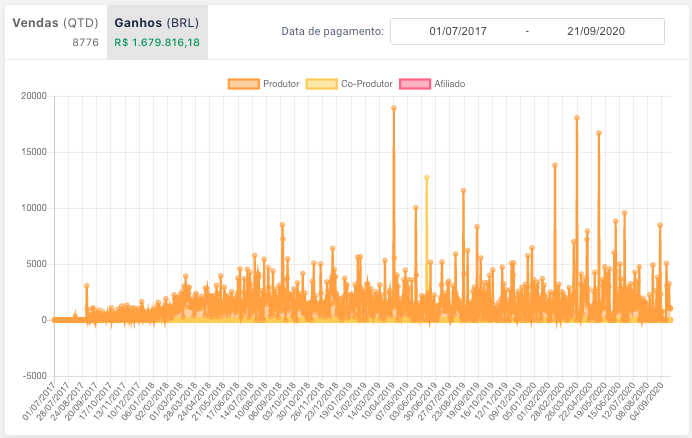The height and width of the screenshot is (438, 692).
Task: Click the yellow Co-Produtor spike data point
Action: [x=426, y=178]
